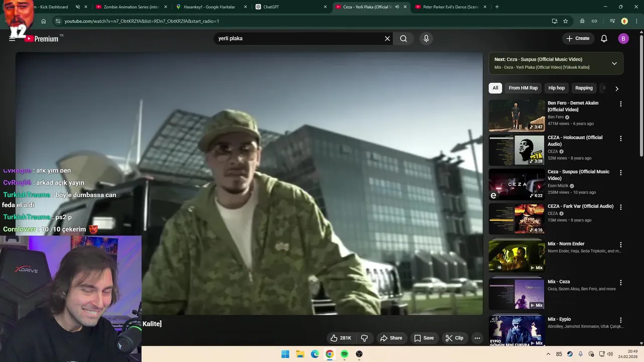Show hidden system tray icons

(548, 354)
